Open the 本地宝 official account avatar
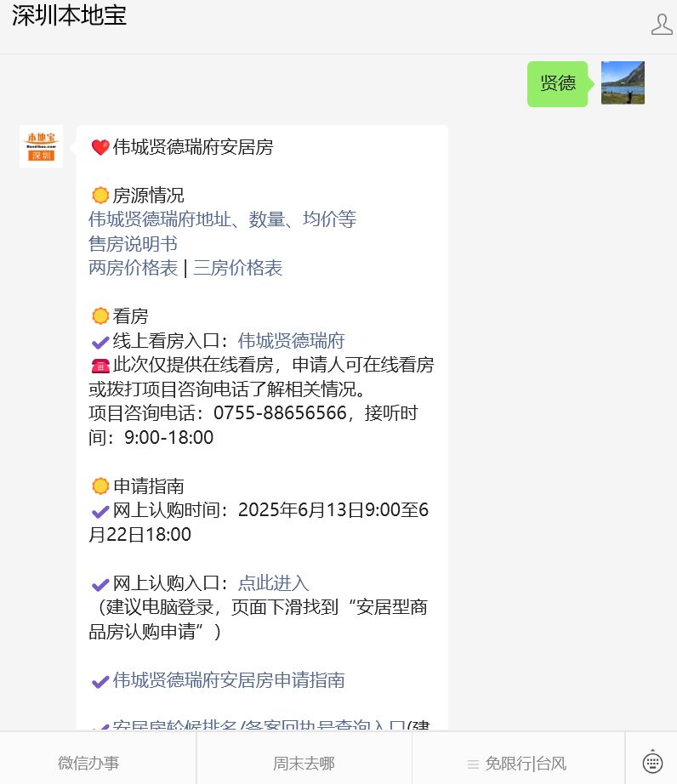This screenshot has height=784, width=677. [x=41, y=146]
